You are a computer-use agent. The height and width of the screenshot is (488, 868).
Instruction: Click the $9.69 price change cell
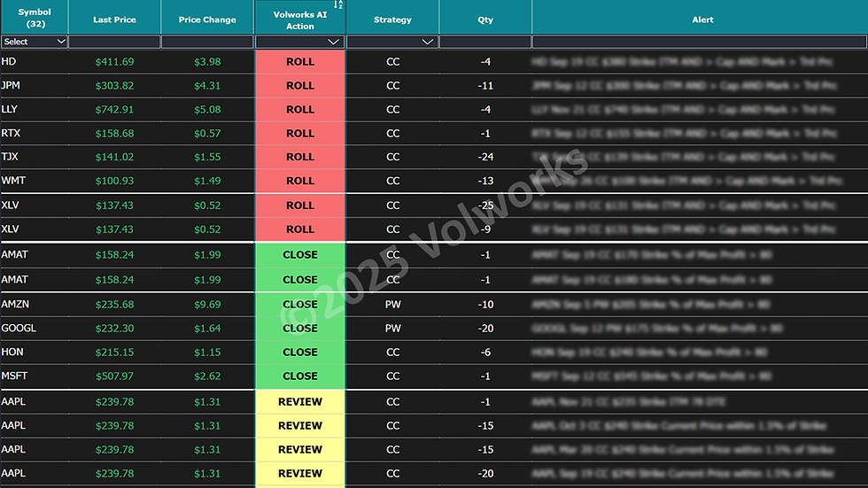coord(207,305)
